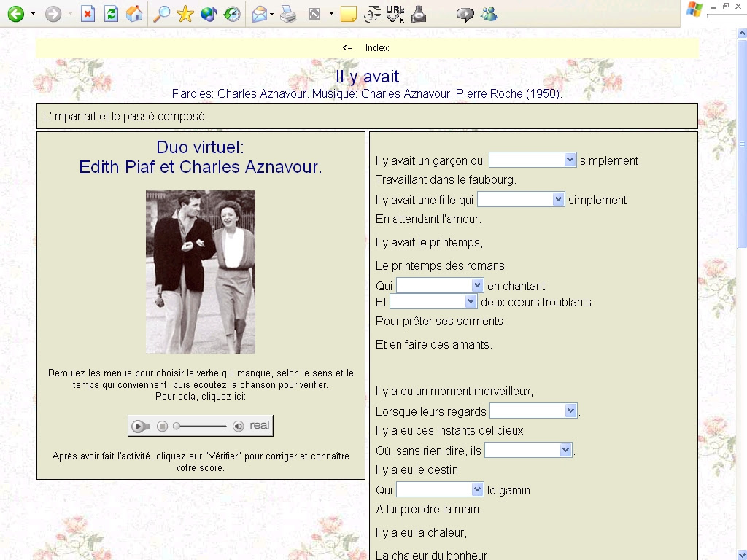Screen dimensions: 747x560
Task: Click the URL checkmark toolbar icon
Action: coord(395,15)
